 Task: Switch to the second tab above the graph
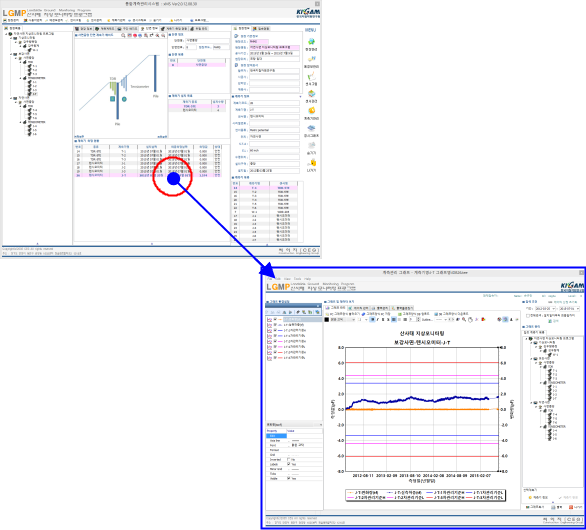pyautogui.click(x=358, y=308)
